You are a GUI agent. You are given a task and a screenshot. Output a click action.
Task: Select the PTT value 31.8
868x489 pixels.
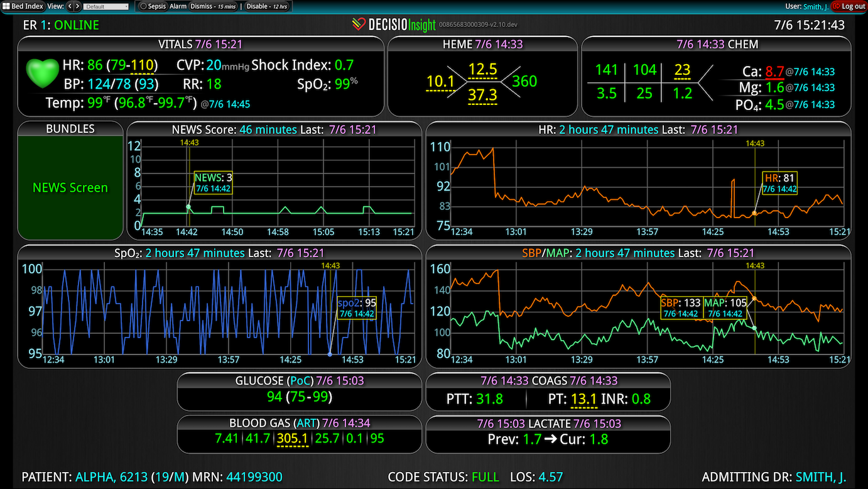pyautogui.click(x=490, y=399)
